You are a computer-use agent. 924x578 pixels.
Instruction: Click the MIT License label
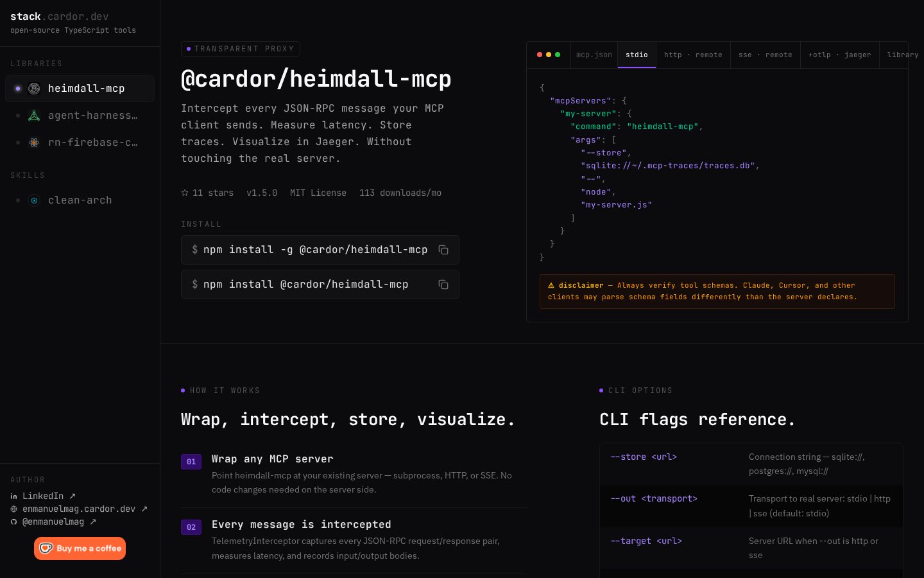coord(318,193)
